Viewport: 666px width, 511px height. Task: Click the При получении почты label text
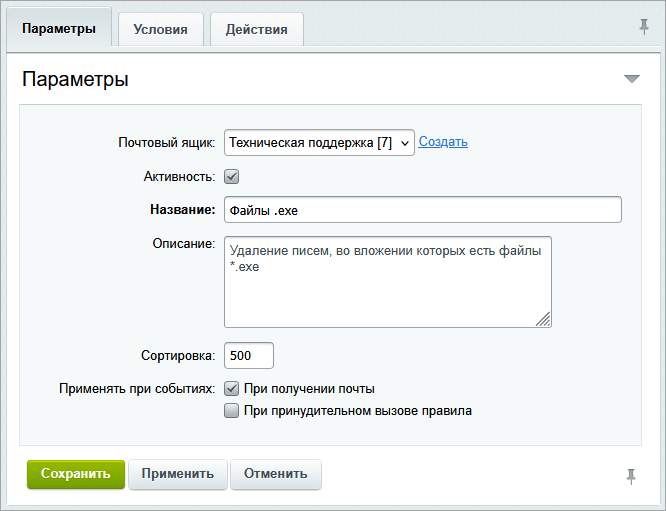coord(309,388)
